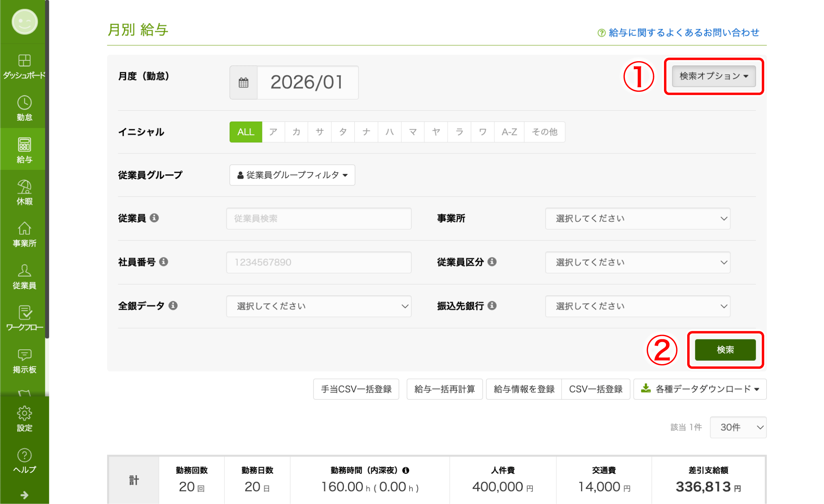Click the 勤務回数 20 value
Viewport: 824px width, 504px height.
click(192, 487)
